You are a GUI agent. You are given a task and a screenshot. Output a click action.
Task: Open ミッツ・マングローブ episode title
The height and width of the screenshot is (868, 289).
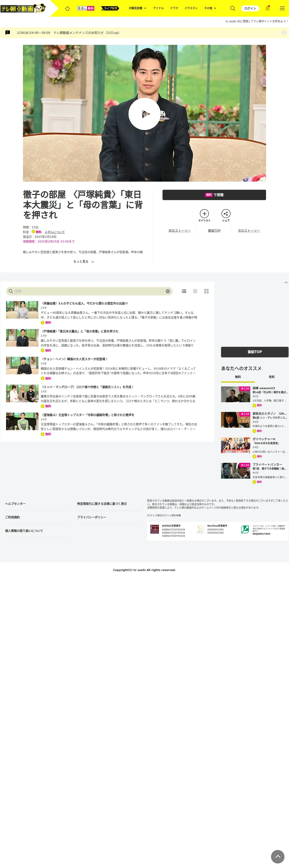[x=88, y=387]
